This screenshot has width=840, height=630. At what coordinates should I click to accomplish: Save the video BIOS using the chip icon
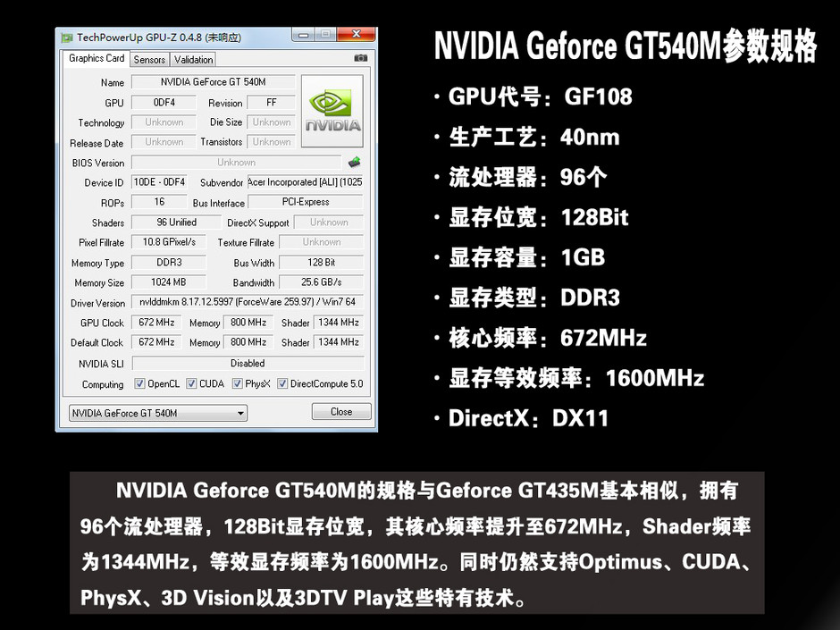(354, 161)
